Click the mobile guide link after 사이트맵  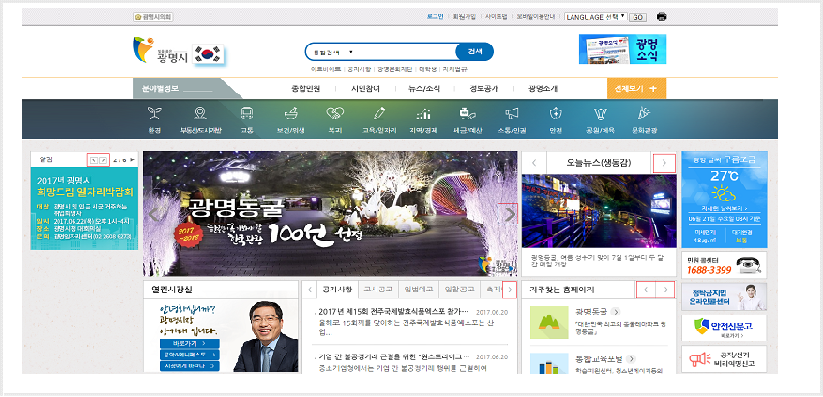[x=536, y=17]
